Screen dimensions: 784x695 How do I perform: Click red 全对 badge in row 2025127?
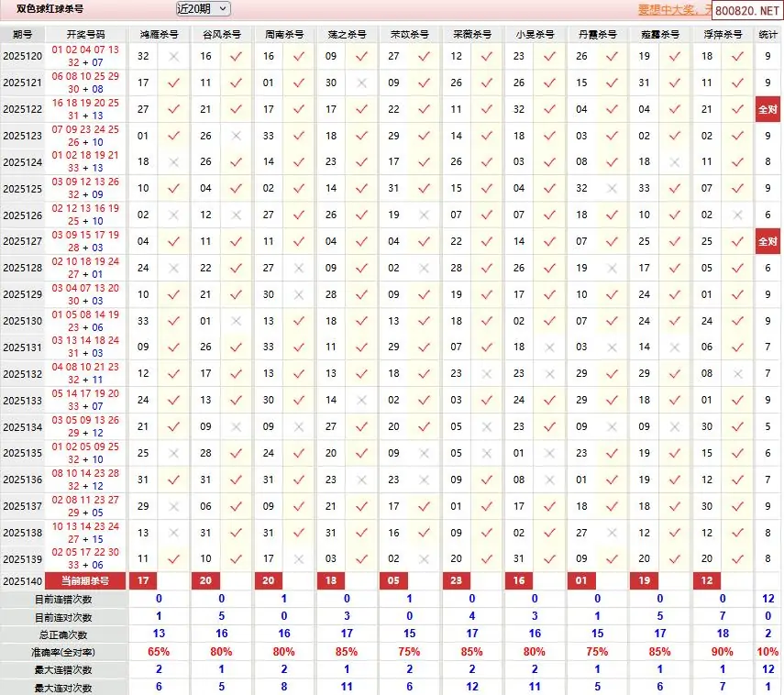768,242
